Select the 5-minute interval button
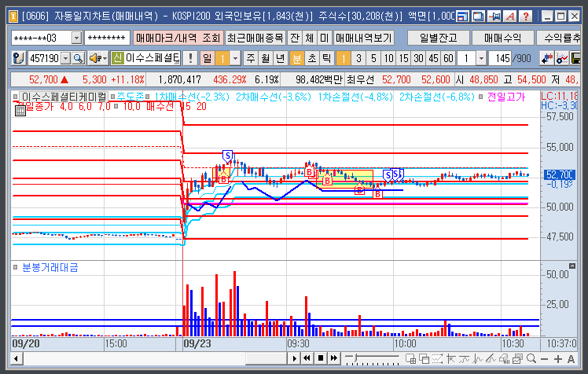The height and width of the screenshot is (374, 588). click(373, 58)
